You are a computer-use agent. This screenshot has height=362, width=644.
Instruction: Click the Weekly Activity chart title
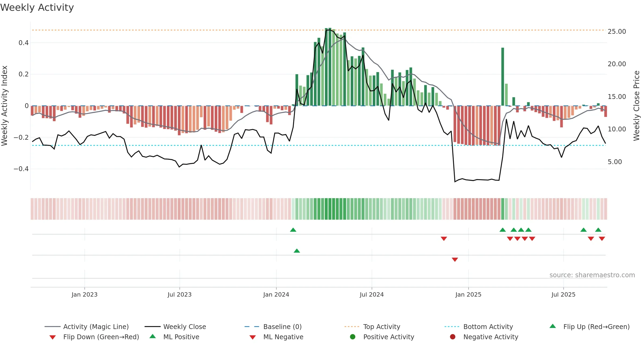point(37,8)
